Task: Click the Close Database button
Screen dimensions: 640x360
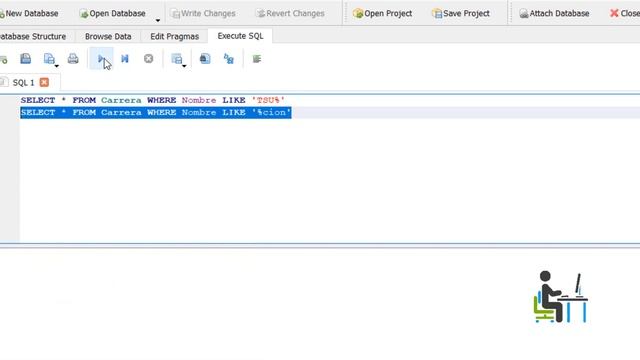Action: click(624, 13)
